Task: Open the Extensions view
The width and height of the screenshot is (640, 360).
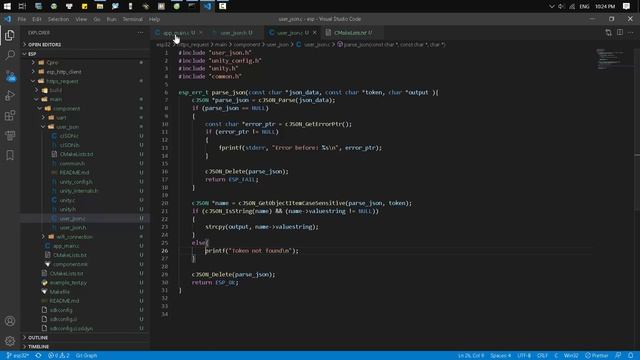Action: tap(10, 116)
